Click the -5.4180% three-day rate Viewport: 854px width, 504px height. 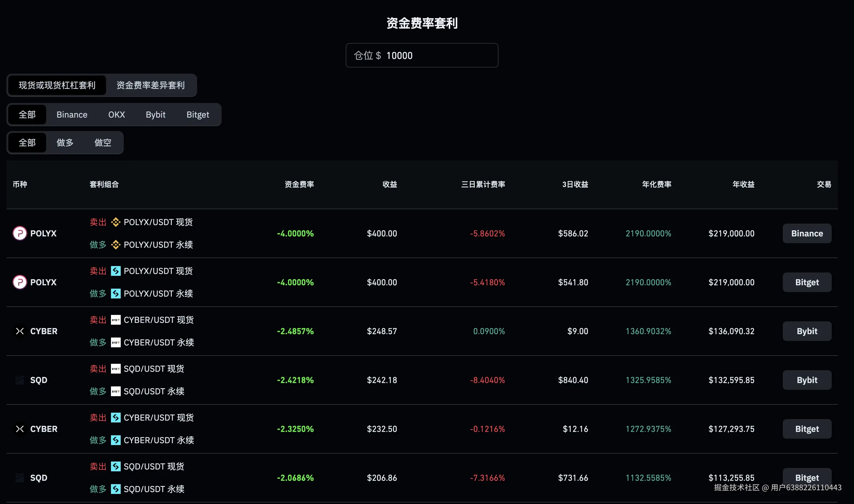pyautogui.click(x=487, y=282)
